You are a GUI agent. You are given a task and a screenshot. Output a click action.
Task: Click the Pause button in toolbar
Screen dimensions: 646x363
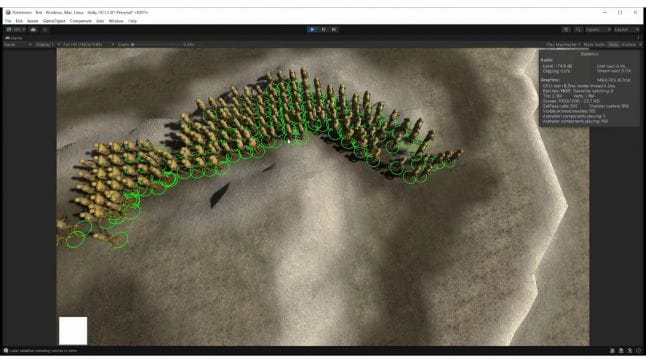(324, 29)
